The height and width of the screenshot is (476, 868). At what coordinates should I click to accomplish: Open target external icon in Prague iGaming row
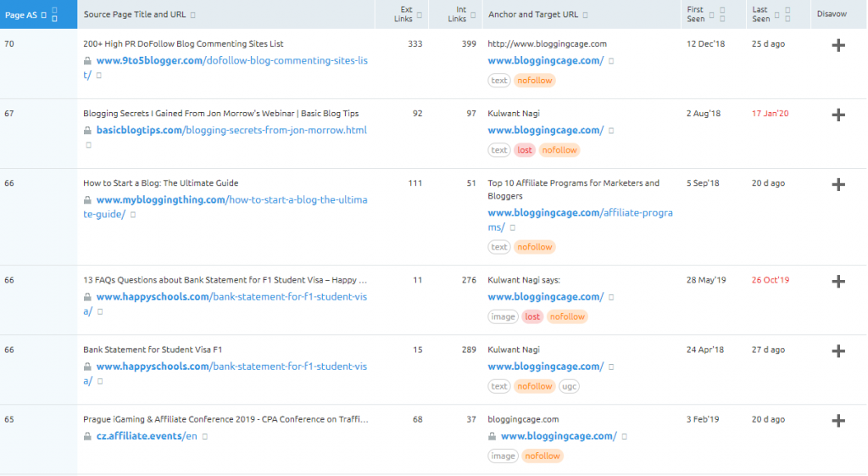coord(625,437)
